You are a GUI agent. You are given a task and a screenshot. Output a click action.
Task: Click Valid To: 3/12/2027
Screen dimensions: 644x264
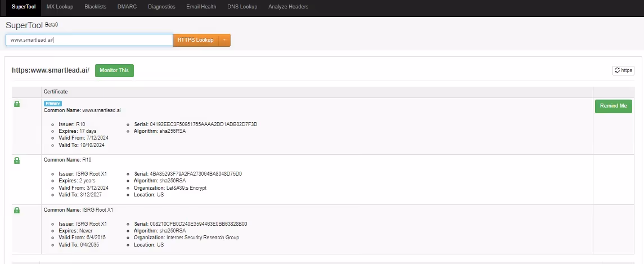tap(80, 195)
